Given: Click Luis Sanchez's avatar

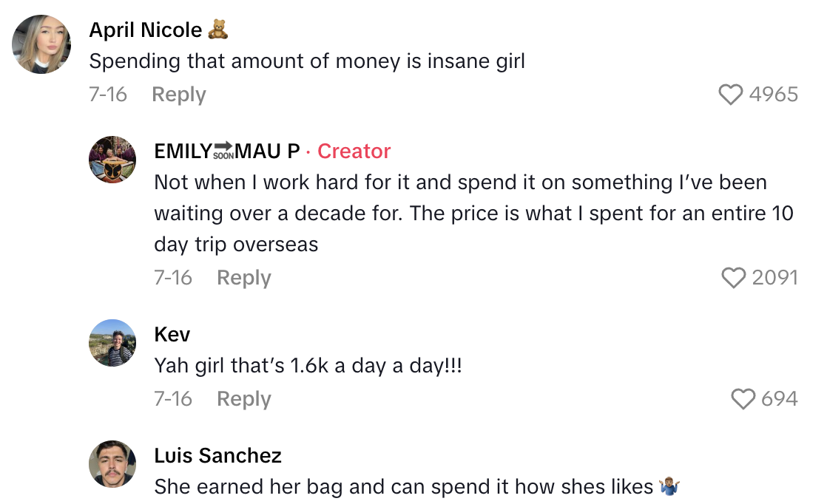Looking at the screenshot, I should click(112, 464).
